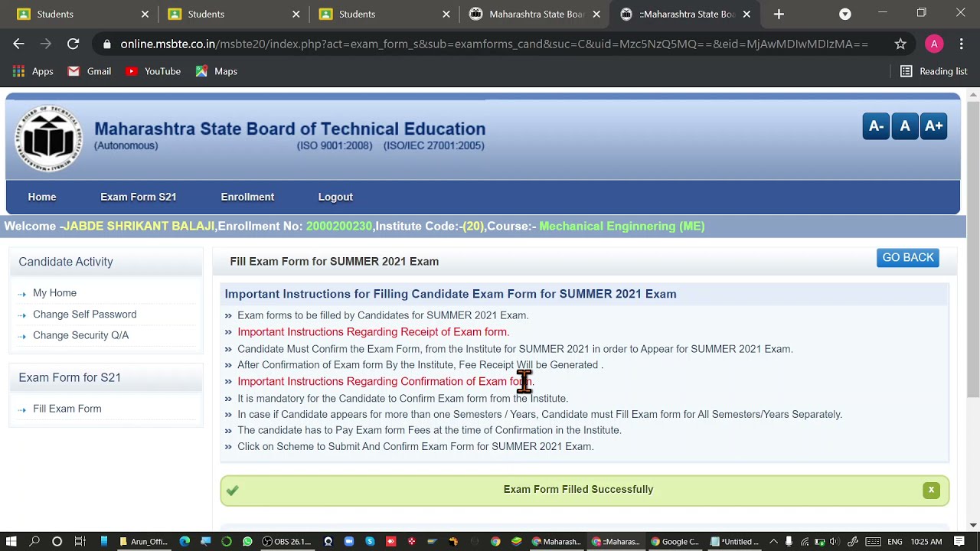This screenshot has height=551, width=980.
Task: Click the ENG language indicator
Action: tap(894, 541)
